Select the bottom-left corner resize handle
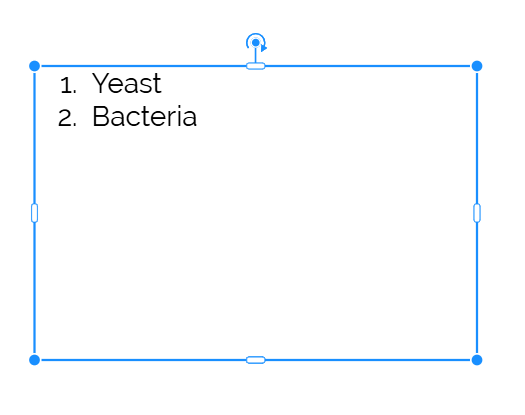Viewport: 525px width, 415px height. point(34,360)
